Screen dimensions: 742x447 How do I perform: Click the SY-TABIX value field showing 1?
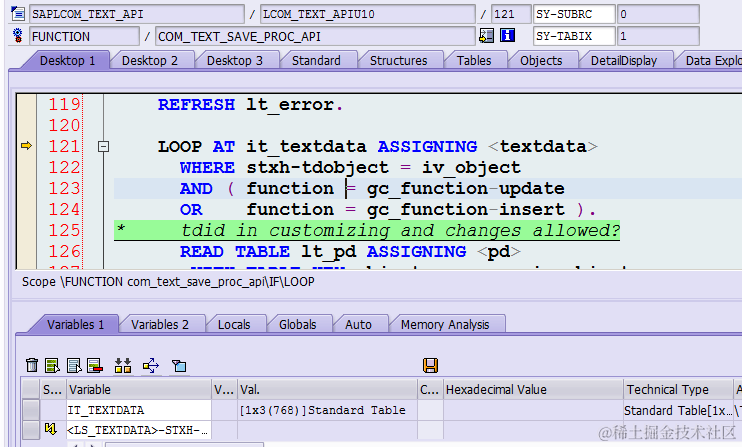658,36
